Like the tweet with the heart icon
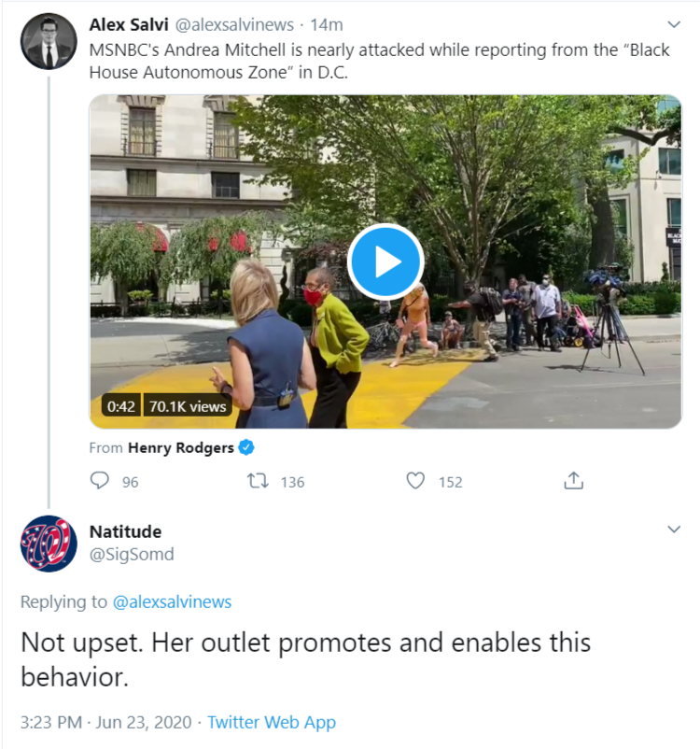The image size is (700, 749). click(416, 481)
